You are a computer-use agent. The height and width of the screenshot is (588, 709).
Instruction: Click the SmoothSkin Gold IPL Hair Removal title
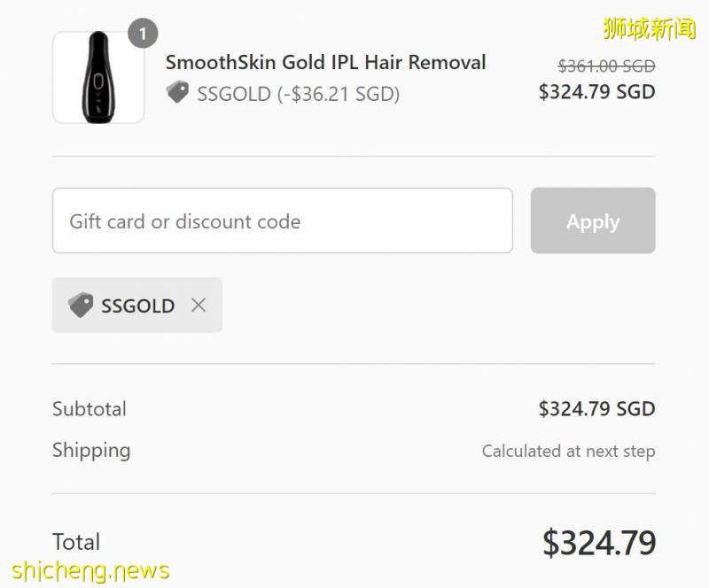tap(325, 63)
